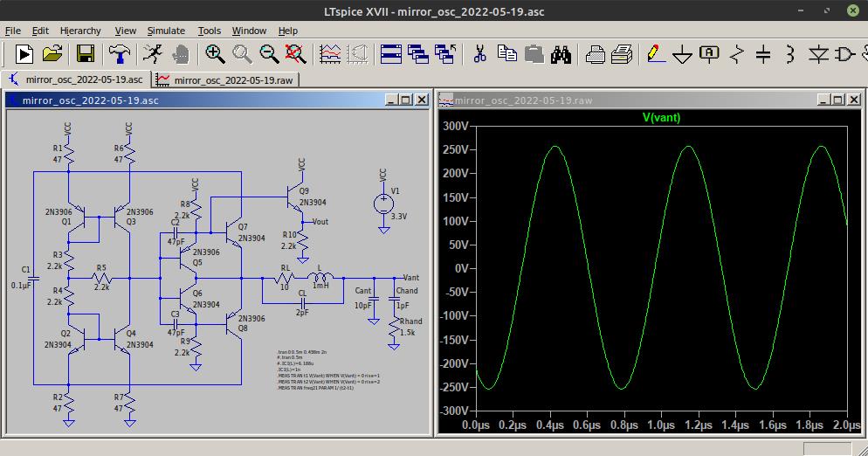Click the Autorange waveform icon
868x456 pixels.
[330, 54]
